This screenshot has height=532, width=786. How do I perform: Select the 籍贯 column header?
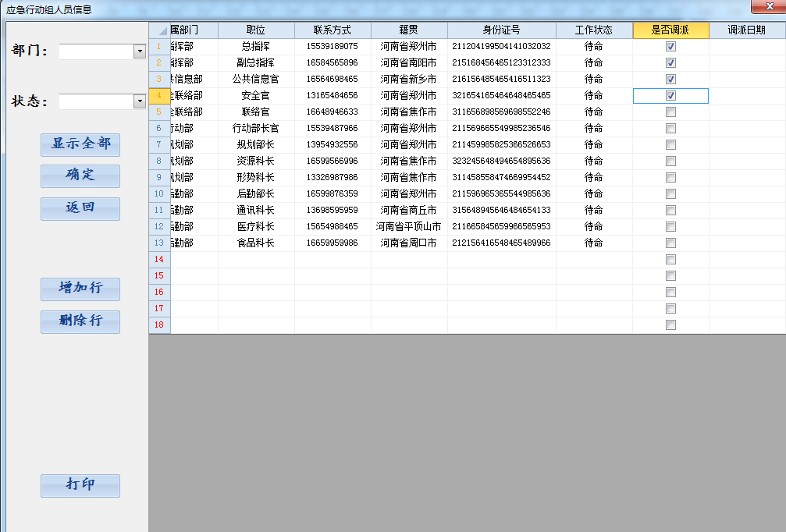pos(409,30)
